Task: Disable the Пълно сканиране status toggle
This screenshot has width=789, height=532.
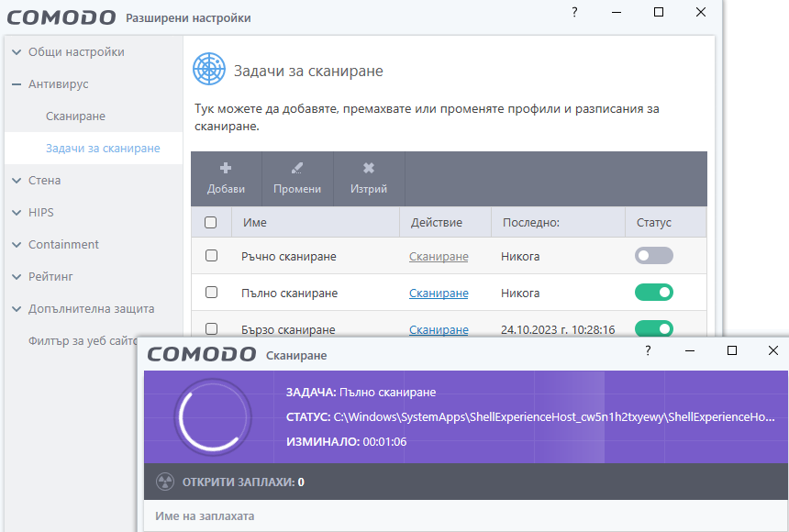Action: [x=653, y=293]
